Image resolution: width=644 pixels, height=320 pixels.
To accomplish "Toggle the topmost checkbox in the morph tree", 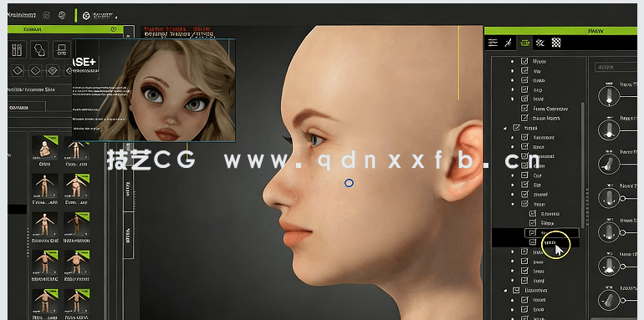I will click(524, 61).
